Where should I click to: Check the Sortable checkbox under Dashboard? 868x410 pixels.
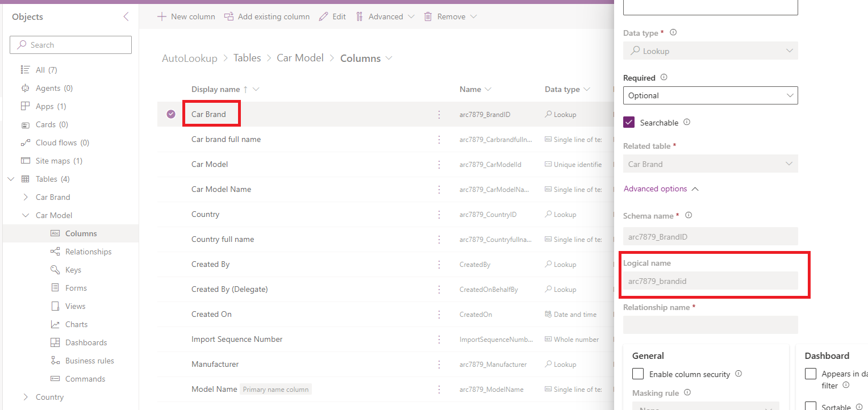tap(811, 405)
